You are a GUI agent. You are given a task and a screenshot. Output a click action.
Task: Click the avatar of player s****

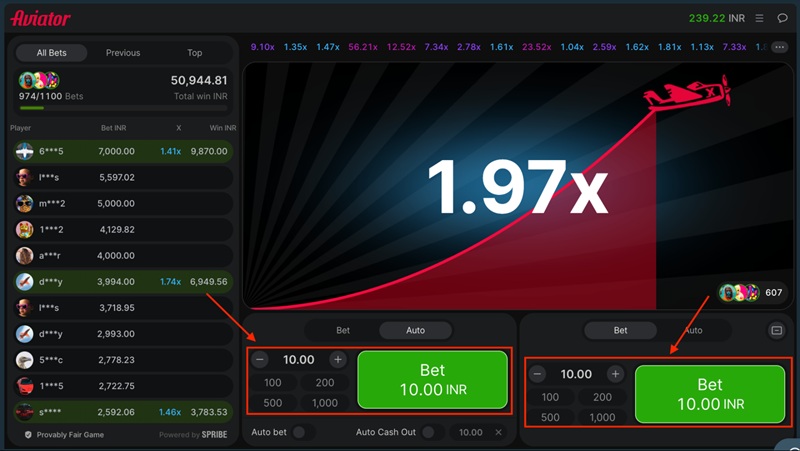click(x=24, y=412)
